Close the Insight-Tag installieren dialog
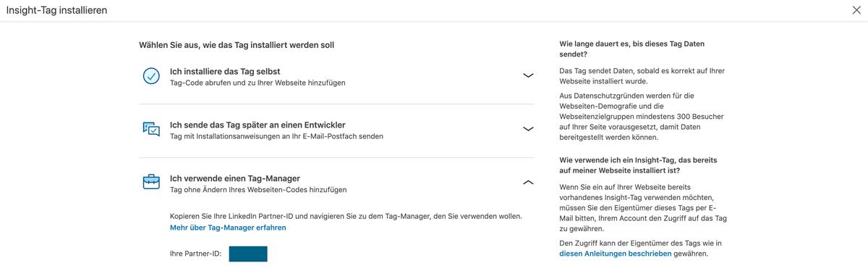 pos(856,10)
